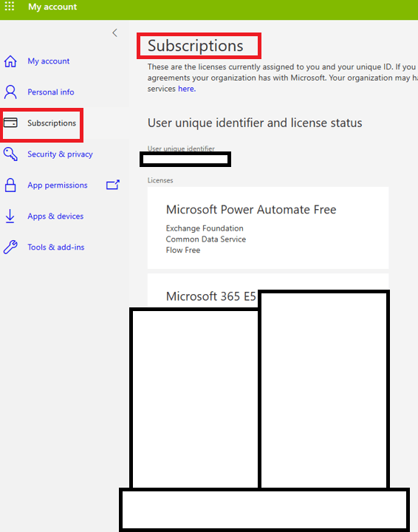Screen dimensions: 418x532
Task: Open Tools & add-ins page
Action: pyautogui.click(x=56, y=248)
